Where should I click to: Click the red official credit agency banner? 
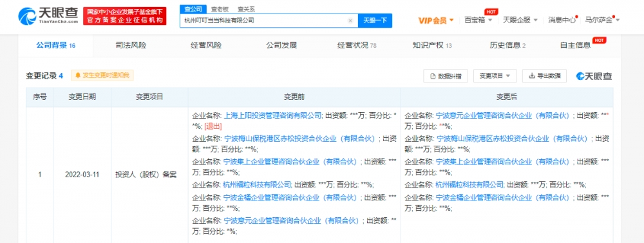click(125, 16)
